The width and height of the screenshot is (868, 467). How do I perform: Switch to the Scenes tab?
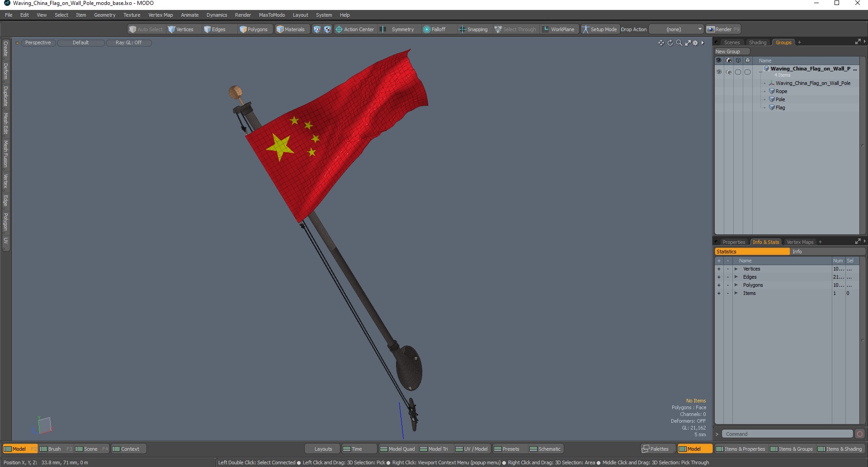point(731,42)
